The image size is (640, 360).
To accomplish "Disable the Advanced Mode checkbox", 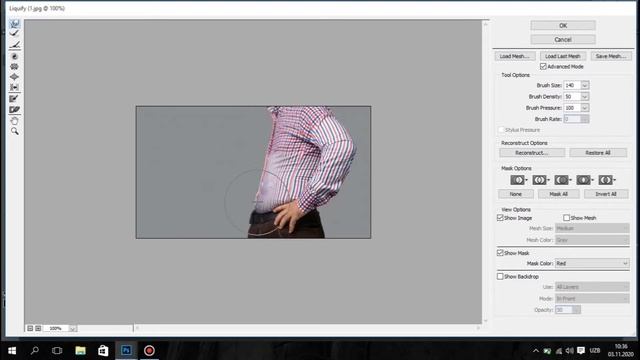I will tap(543, 67).
